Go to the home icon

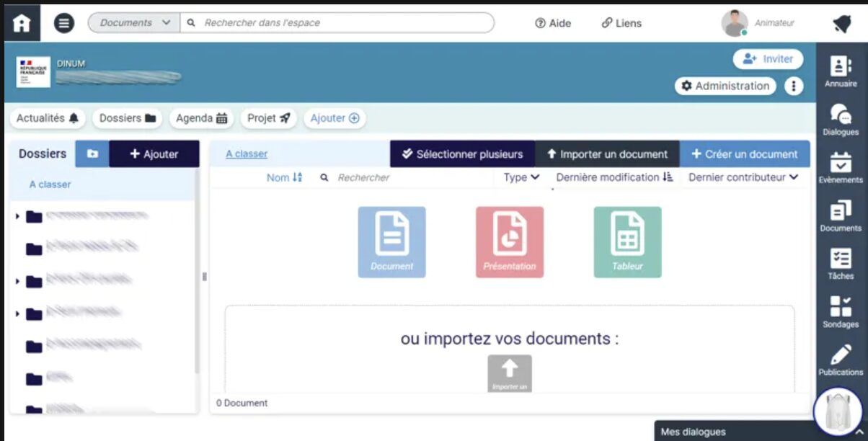click(22, 23)
